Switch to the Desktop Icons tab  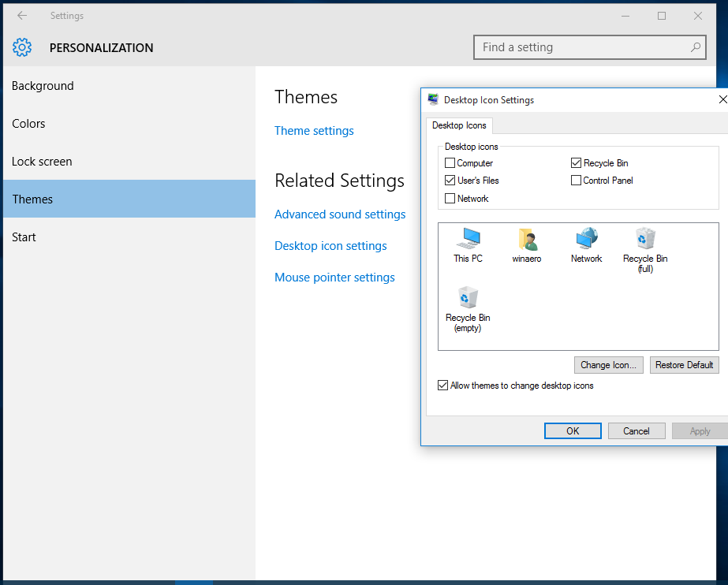tap(459, 125)
